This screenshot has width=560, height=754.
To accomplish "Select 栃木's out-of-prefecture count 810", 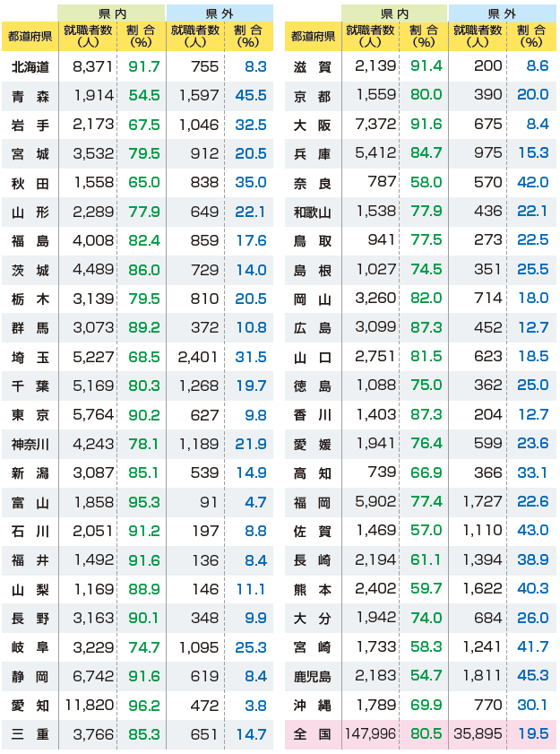I will [204, 299].
